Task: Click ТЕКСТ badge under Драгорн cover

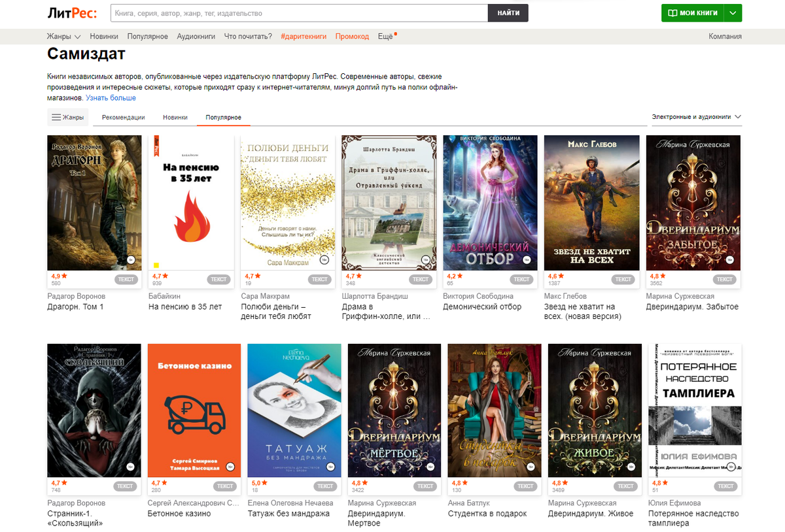Action: [126, 279]
